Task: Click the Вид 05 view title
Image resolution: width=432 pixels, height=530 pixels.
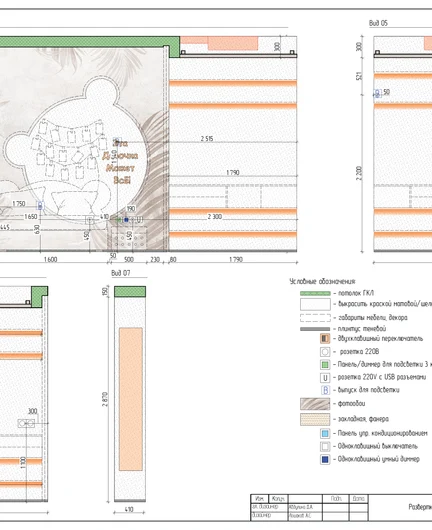Action: 378,23
